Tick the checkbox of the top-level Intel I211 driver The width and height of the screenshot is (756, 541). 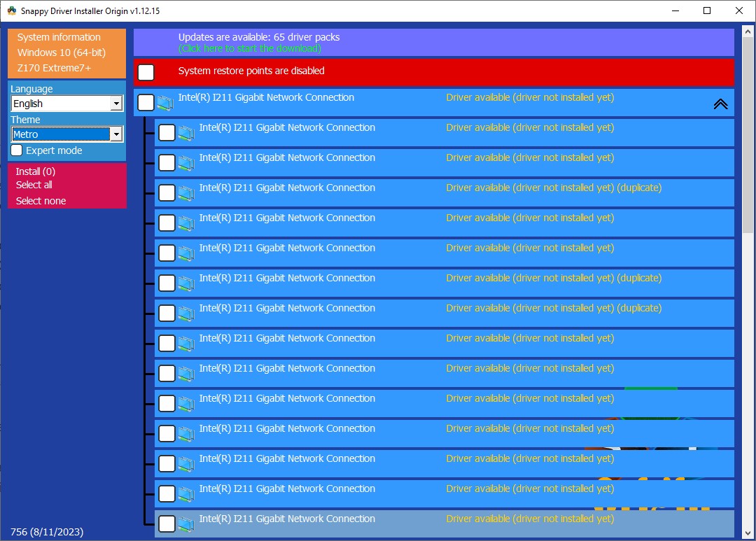click(146, 103)
